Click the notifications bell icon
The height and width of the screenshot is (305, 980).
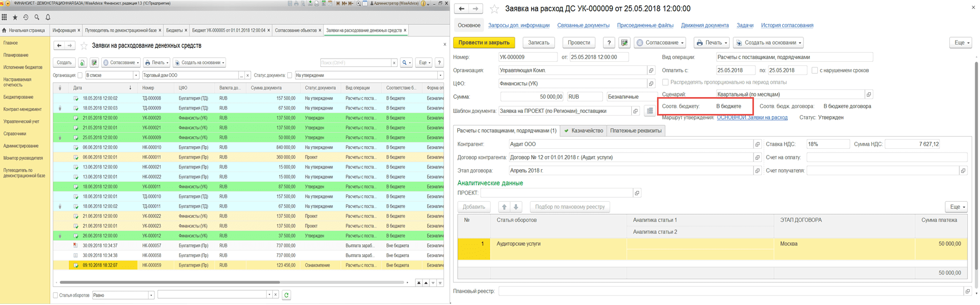[x=47, y=17]
